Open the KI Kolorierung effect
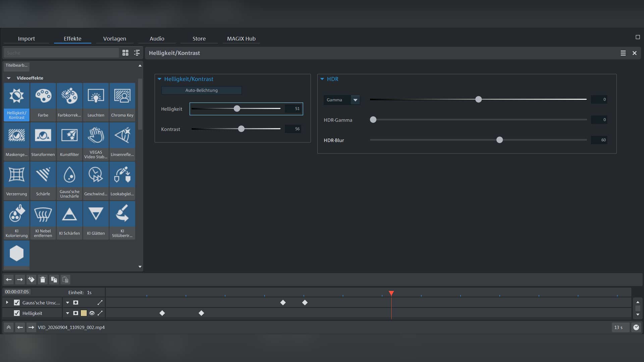 click(16, 220)
